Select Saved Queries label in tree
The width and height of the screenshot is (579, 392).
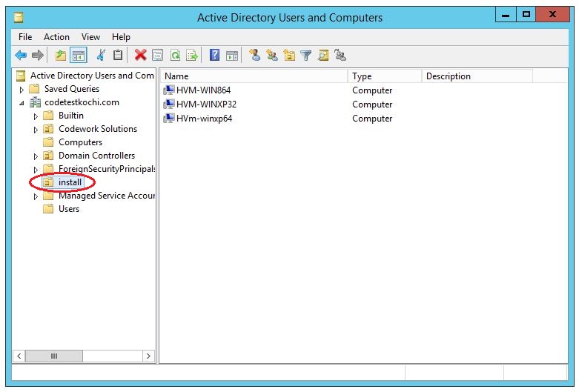point(72,89)
